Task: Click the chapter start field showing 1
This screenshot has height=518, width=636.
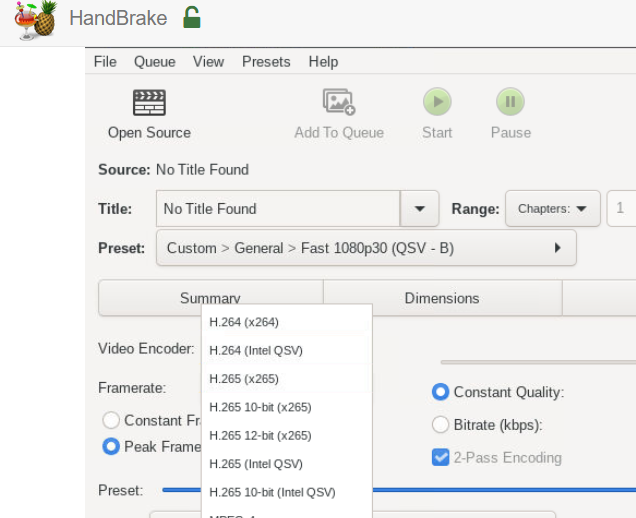Action: coord(621,208)
